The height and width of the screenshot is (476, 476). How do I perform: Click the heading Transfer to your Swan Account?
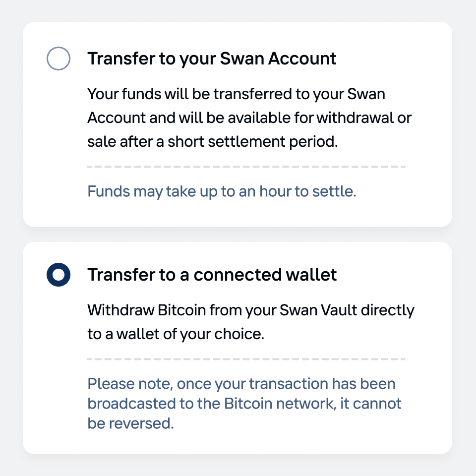coord(212,58)
